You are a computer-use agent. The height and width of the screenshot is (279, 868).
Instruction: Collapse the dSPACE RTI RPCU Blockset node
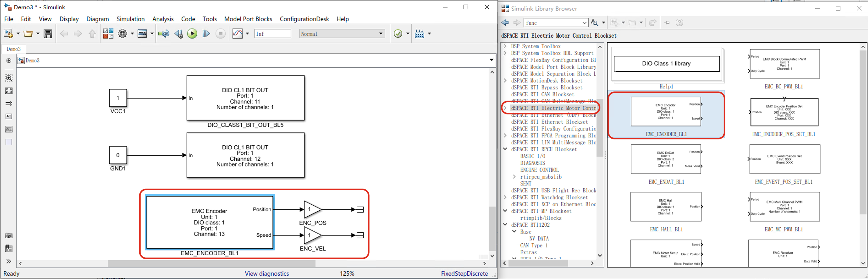[x=505, y=149]
